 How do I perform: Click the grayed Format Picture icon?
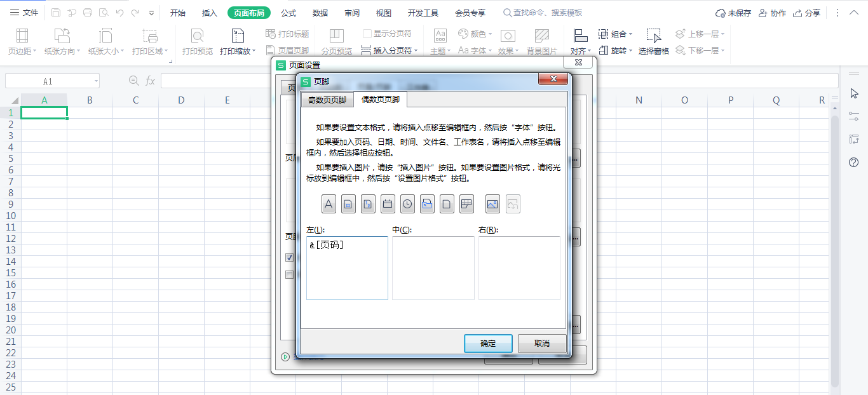[512, 204]
